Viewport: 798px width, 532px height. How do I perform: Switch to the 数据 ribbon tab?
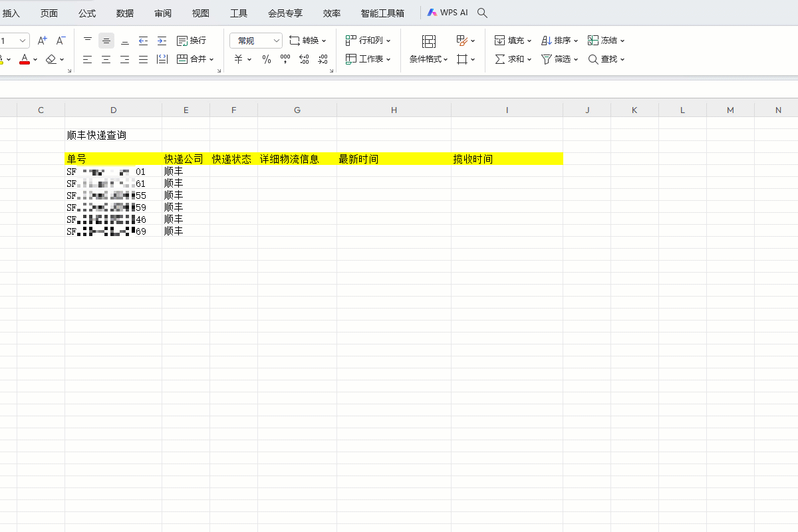pyautogui.click(x=124, y=13)
